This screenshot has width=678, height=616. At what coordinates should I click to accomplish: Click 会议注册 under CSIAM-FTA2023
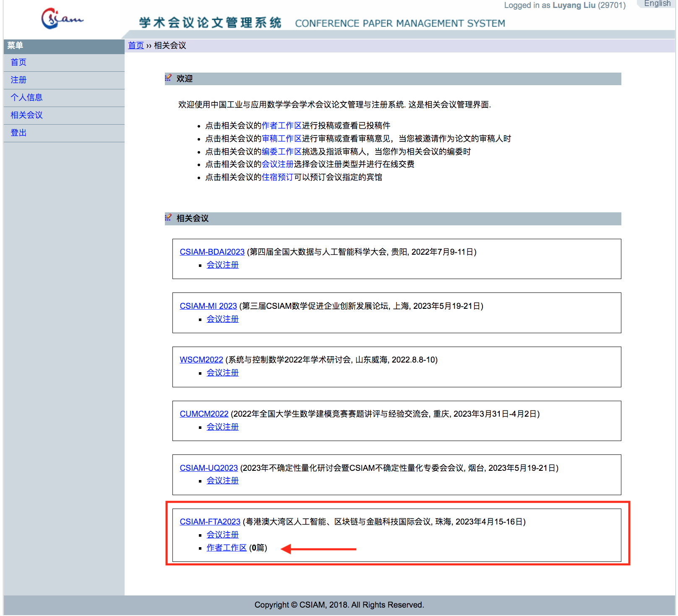point(222,535)
